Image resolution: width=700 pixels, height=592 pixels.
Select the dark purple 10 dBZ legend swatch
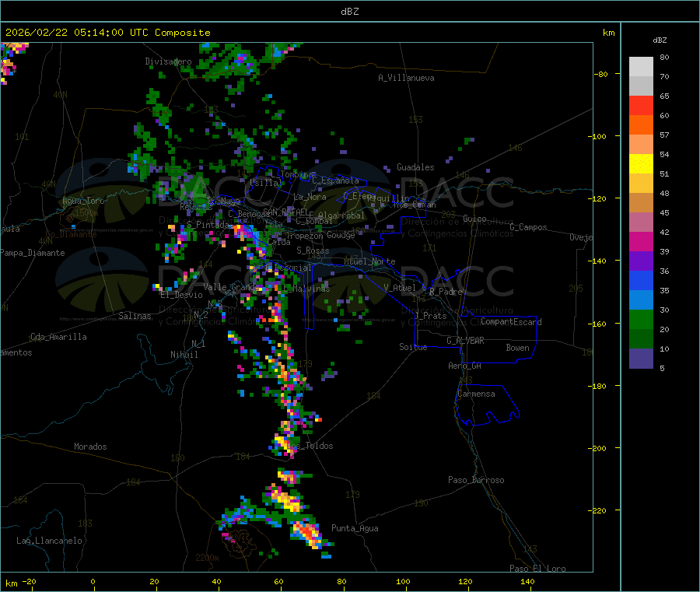point(641,359)
